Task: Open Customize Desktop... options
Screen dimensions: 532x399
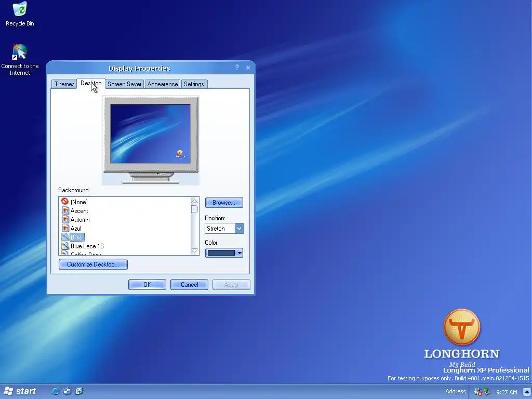Action: [x=93, y=264]
